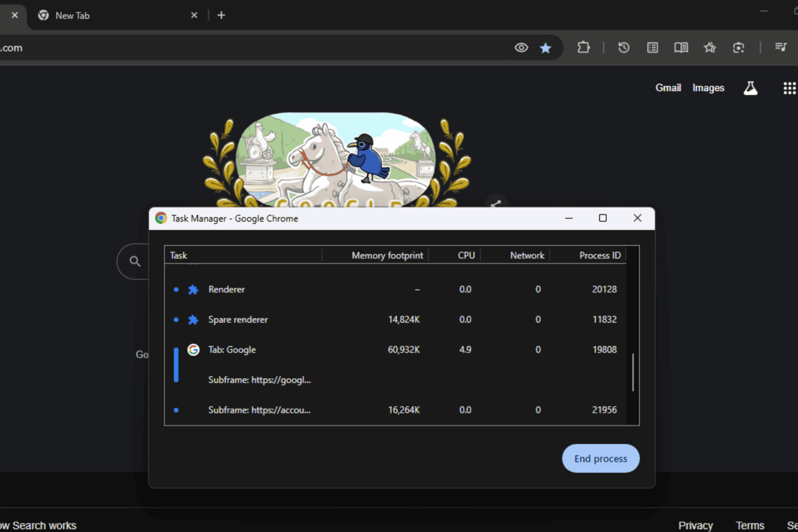Select Subframe https://accou... row
The height and width of the screenshot is (532, 798).
point(395,410)
